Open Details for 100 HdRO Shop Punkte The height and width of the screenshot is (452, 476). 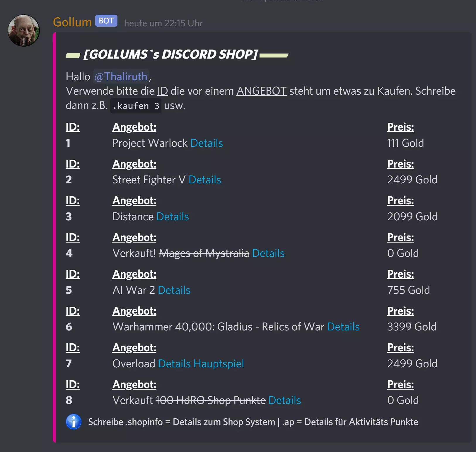(x=284, y=400)
